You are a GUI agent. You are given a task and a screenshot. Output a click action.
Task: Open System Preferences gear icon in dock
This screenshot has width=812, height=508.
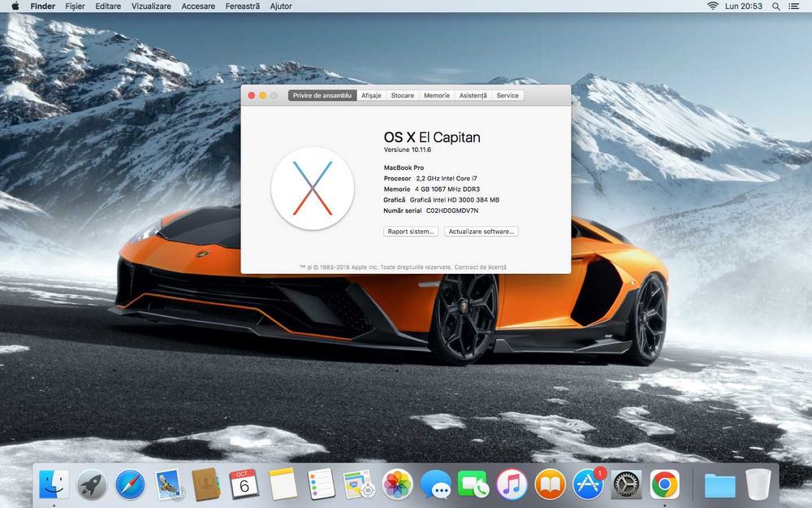(627, 485)
